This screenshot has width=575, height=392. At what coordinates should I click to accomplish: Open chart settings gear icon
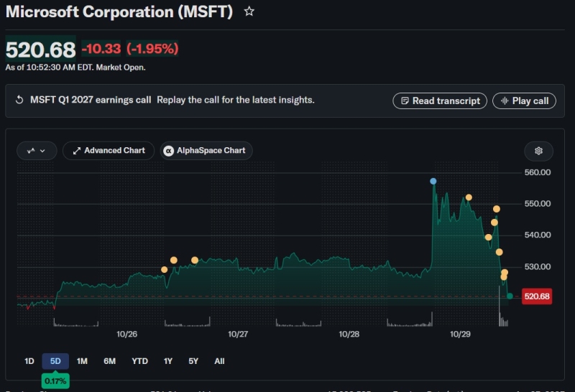click(x=538, y=151)
